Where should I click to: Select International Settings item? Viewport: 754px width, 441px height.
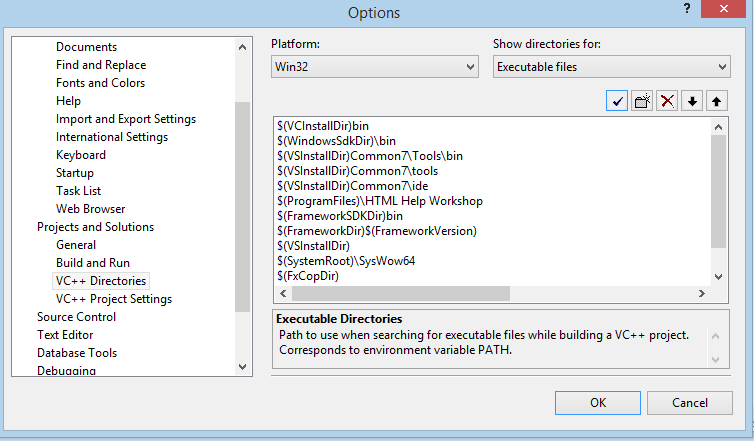112,137
